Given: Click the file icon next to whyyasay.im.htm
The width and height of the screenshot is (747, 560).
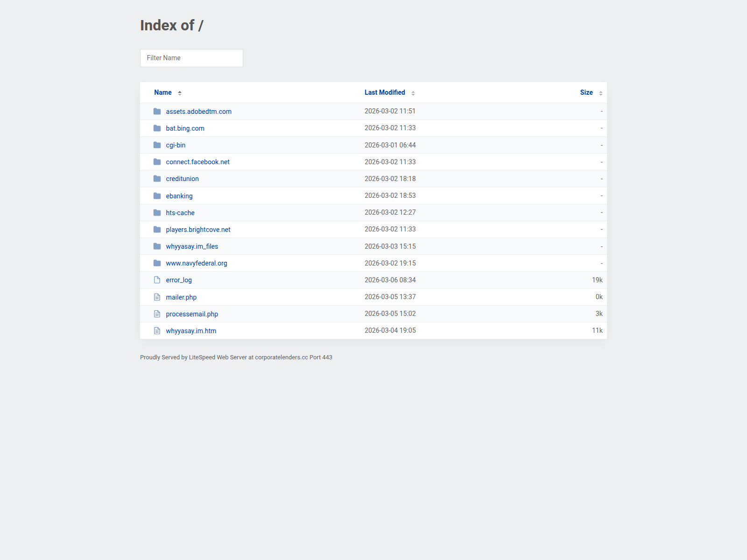Looking at the screenshot, I should click(157, 330).
